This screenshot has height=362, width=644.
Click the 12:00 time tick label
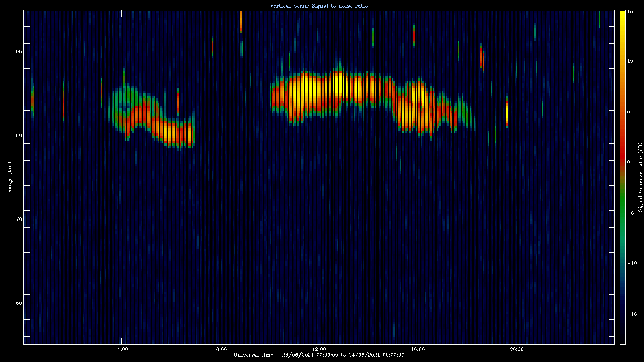pos(319,349)
